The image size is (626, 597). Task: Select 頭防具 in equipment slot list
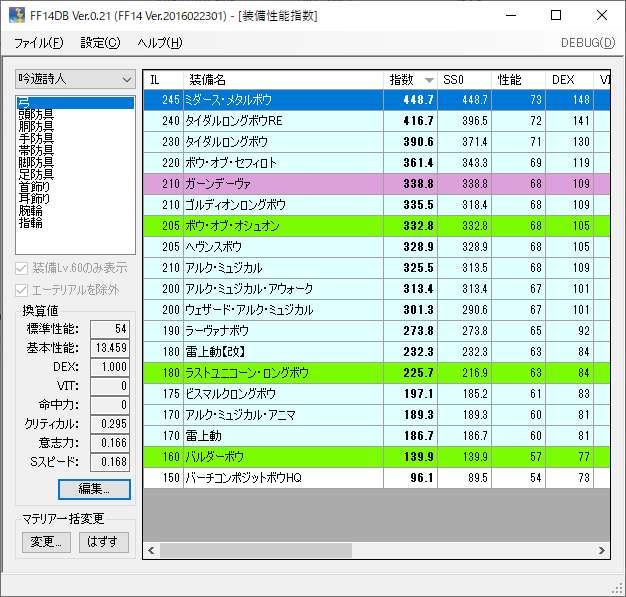point(36,114)
